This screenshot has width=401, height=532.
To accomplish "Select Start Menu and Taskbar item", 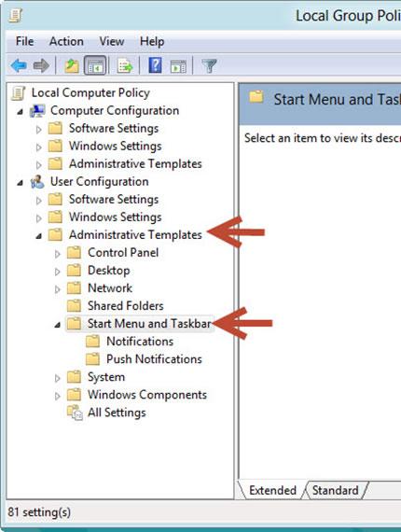I will 149,323.
